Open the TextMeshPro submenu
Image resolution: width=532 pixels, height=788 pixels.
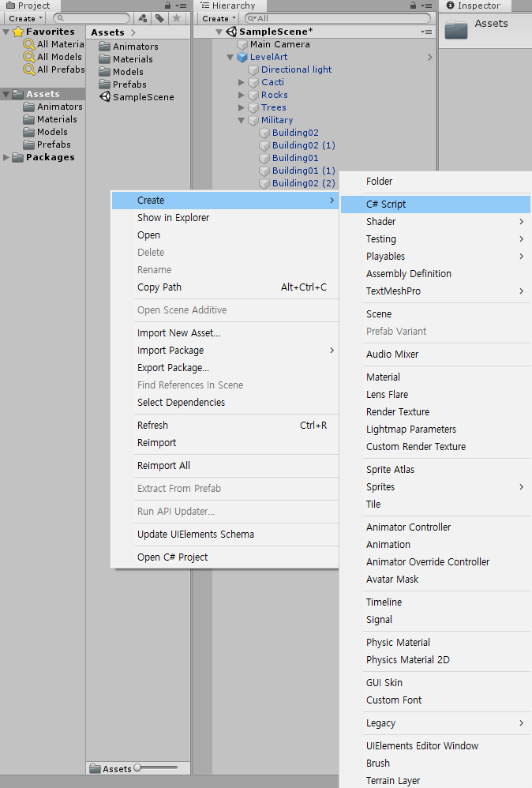coord(436,291)
